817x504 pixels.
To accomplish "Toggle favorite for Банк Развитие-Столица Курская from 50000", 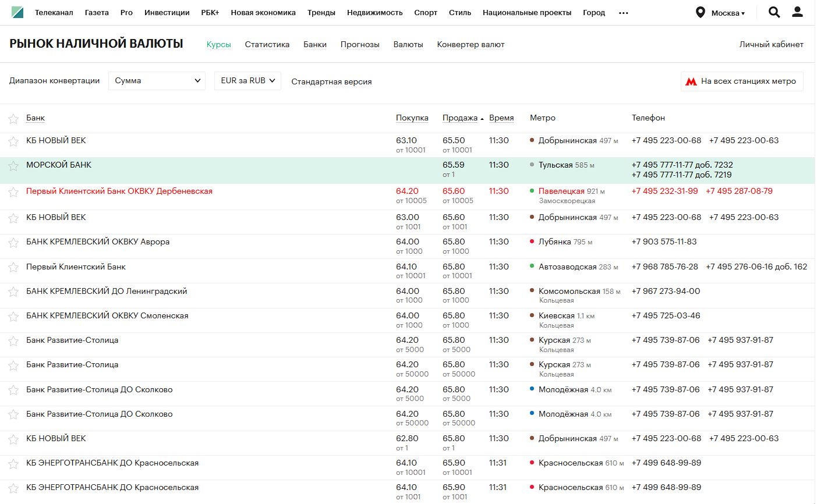I will tap(13, 365).
